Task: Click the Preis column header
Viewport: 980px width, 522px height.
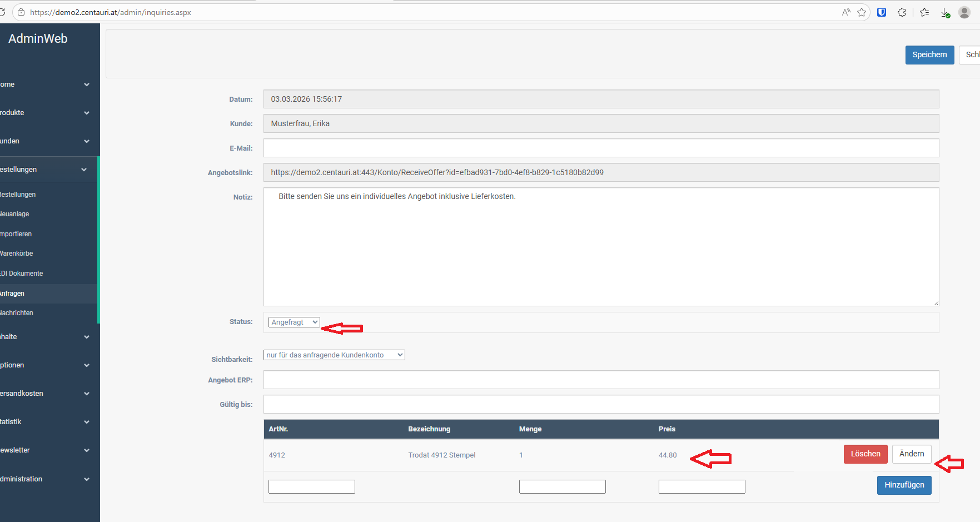Action: click(x=667, y=429)
